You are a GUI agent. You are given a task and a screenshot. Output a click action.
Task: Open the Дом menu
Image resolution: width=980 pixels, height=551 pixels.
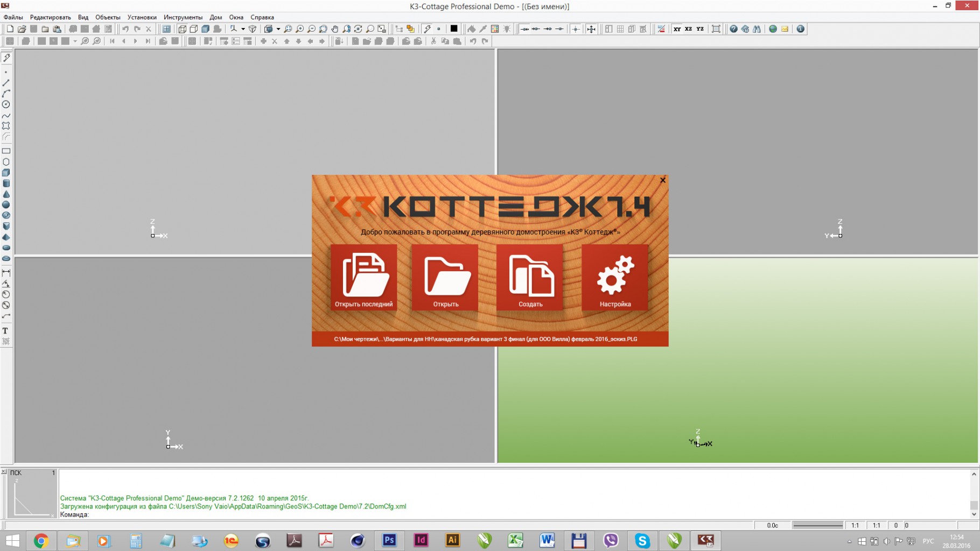tap(216, 17)
